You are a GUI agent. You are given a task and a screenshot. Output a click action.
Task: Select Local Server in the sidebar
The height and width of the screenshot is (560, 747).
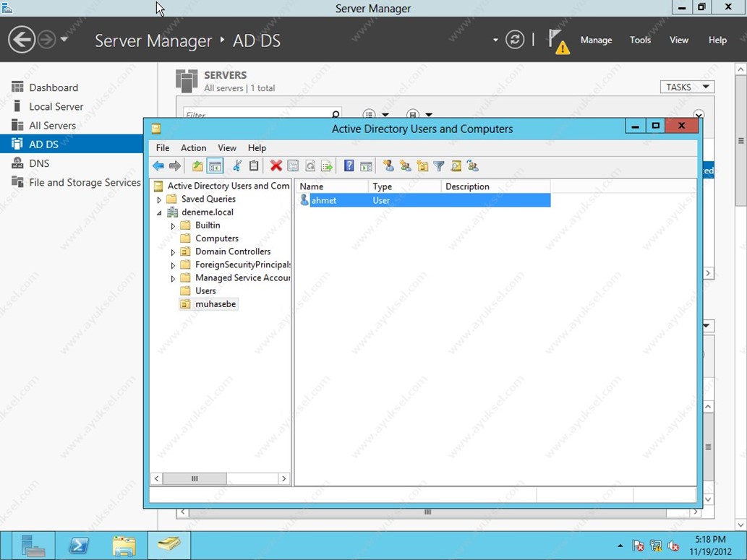56,106
